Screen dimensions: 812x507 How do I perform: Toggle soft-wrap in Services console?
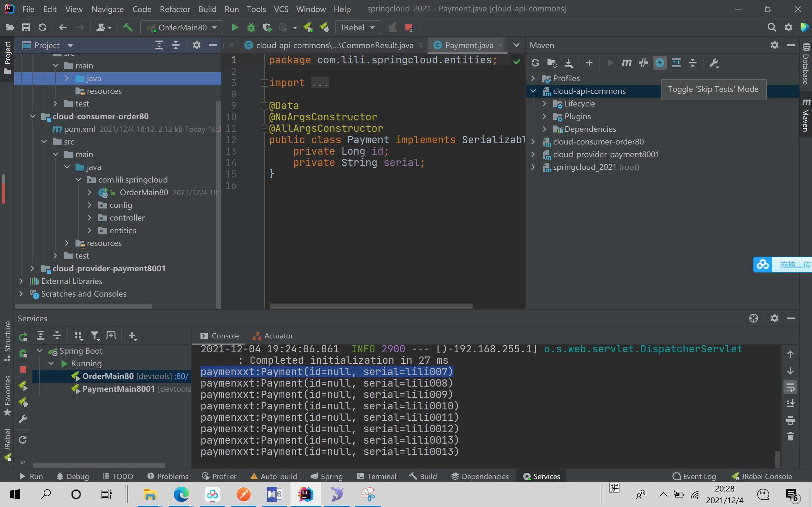(790, 388)
